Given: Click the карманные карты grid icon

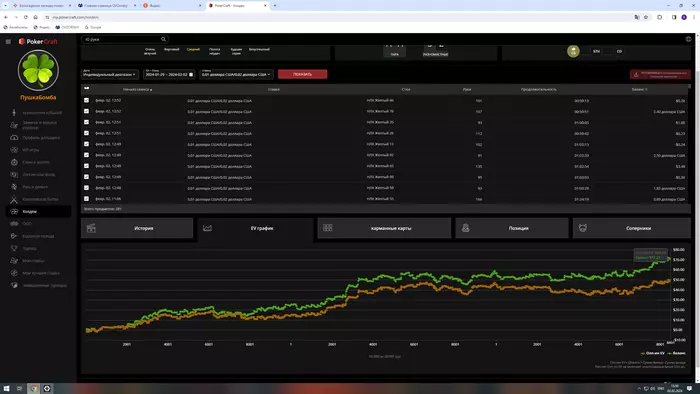Looking at the screenshot, I should (x=327, y=228).
